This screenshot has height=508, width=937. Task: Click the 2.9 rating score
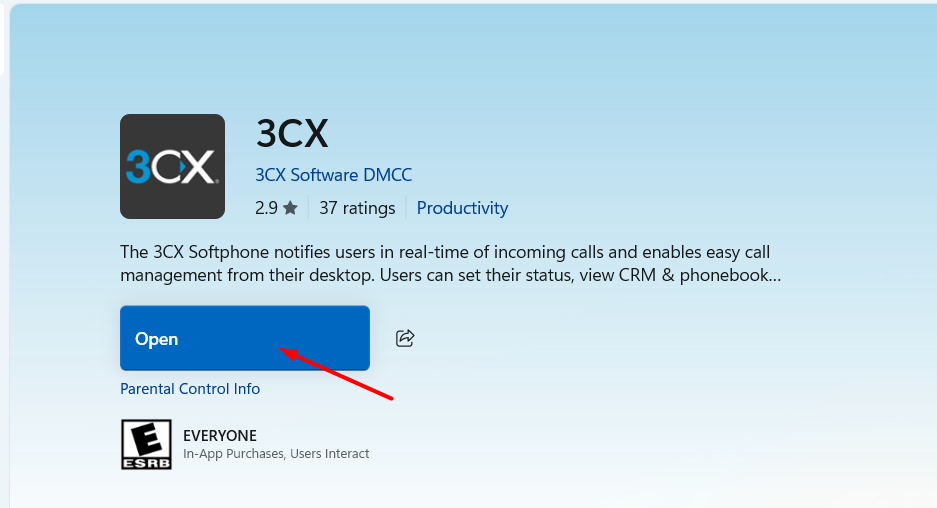click(266, 208)
